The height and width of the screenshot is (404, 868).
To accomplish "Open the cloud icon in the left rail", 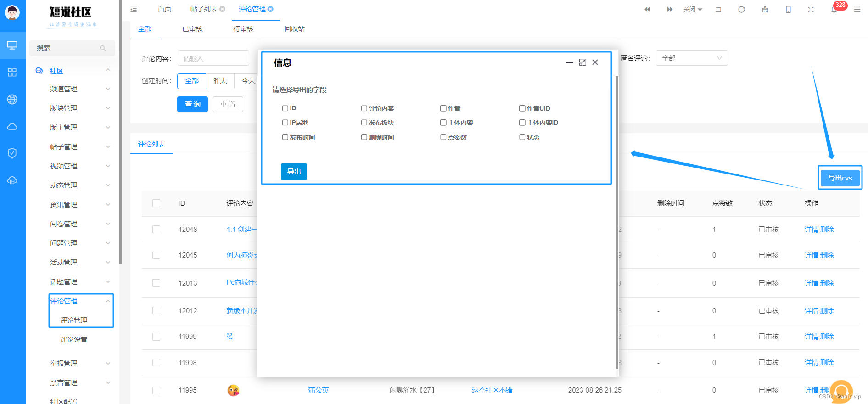I will point(12,126).
